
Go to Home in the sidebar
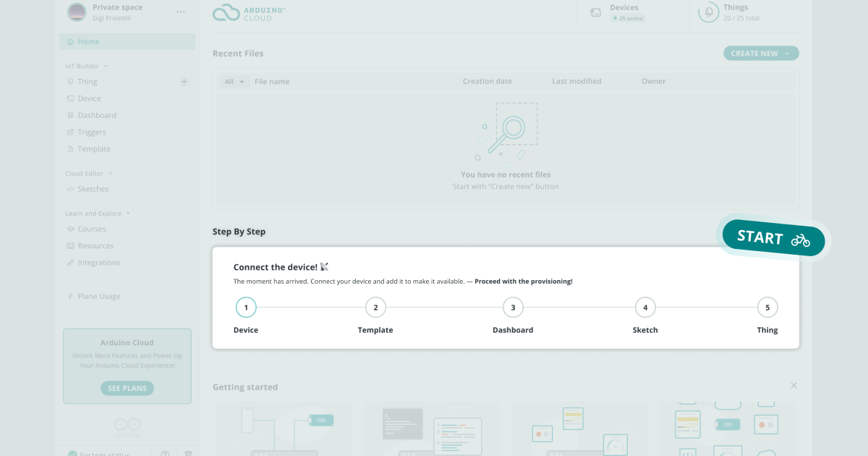tap(127, 42)
